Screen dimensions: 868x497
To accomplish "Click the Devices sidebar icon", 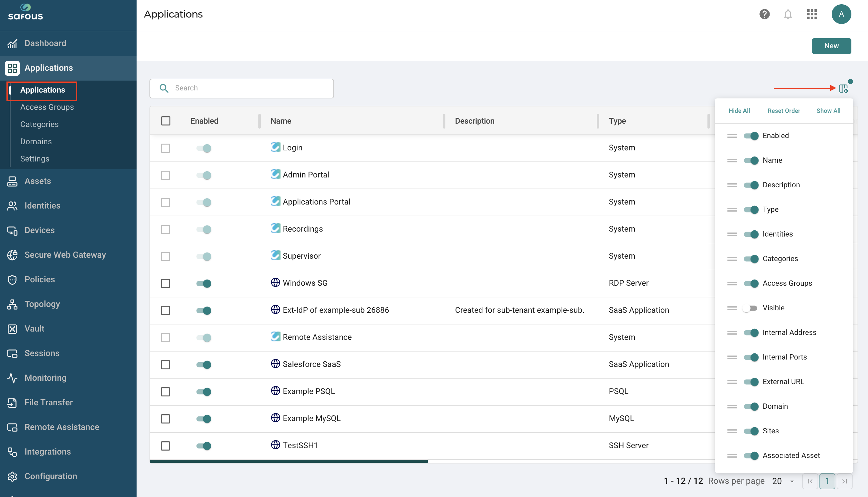I will click(x=12, y=230).
